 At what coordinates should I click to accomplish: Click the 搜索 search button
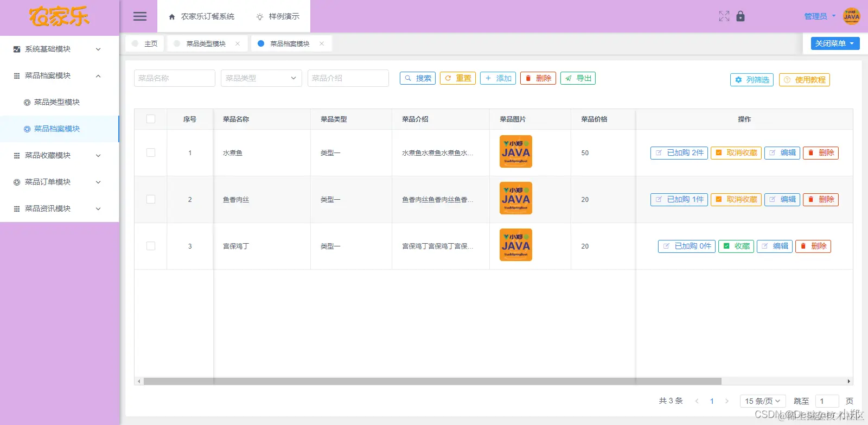click(418, 78)
